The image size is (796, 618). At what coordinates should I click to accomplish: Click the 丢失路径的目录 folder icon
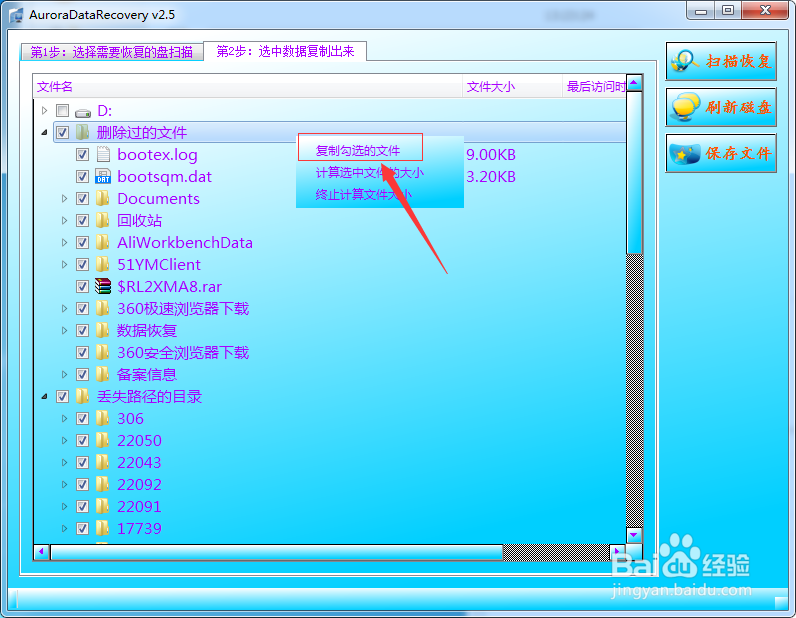click(82, 396)
